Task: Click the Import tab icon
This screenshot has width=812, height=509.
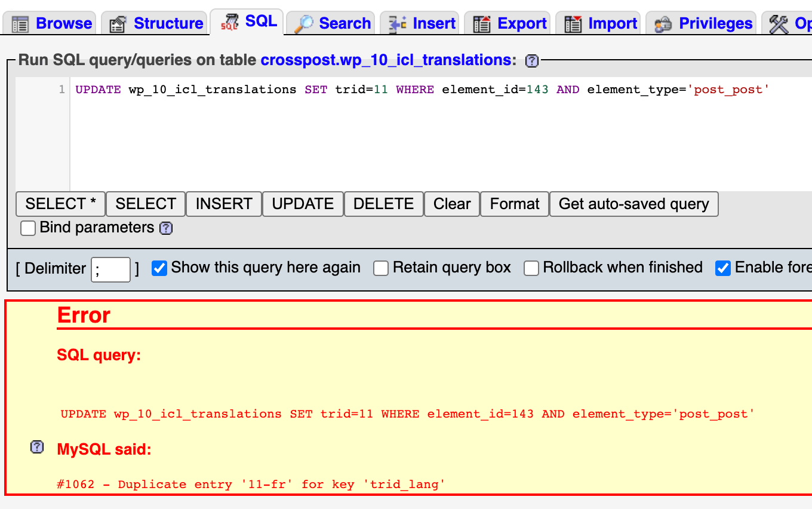Action: 573,24
